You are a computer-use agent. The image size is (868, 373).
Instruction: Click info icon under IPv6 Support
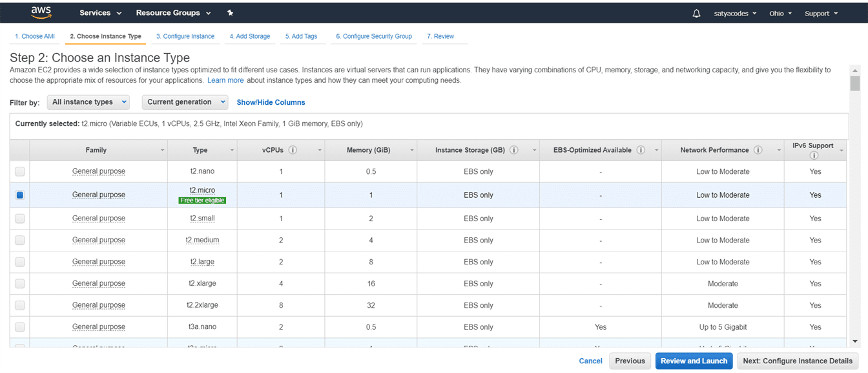[814, 155]
